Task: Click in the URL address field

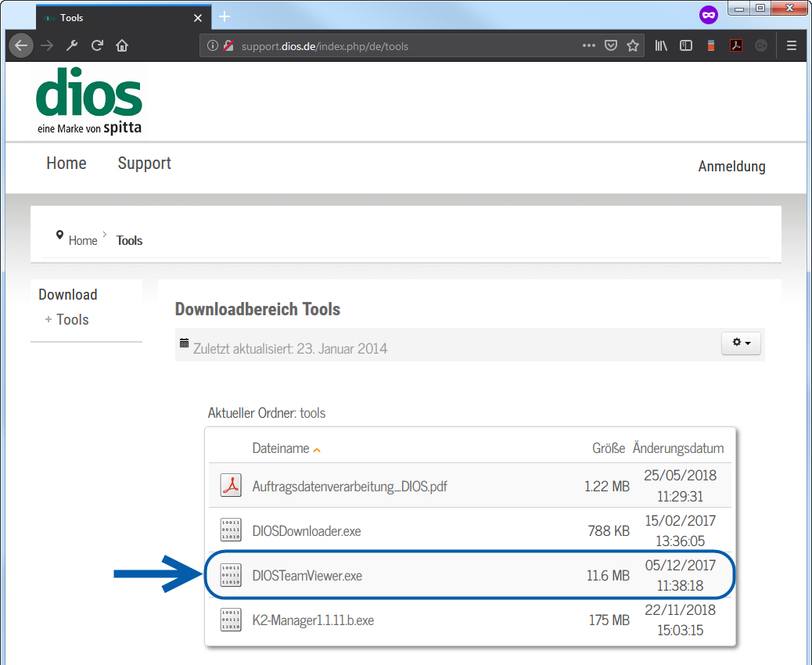Action: [x=407, y=46]
